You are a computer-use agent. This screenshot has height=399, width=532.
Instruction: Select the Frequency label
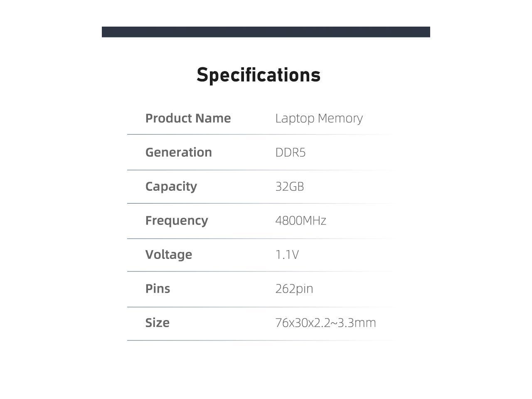point(176,221)
